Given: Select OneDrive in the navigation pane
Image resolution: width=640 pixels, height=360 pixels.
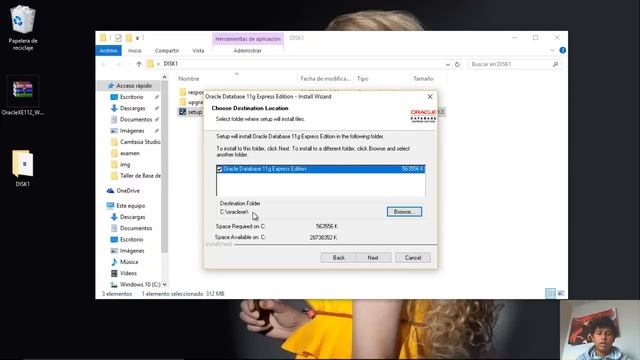Looking at the screenshot, I should [x=123, y=191].
